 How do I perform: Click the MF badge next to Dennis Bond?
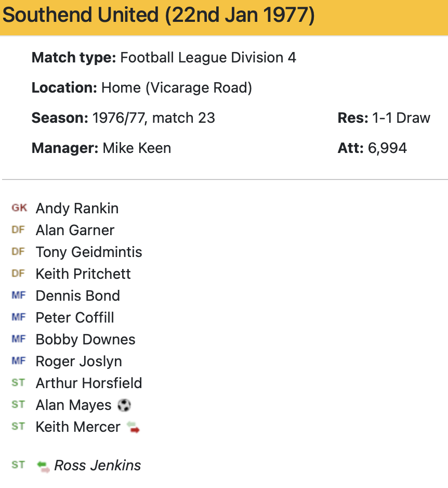click(x=18, y=296)
